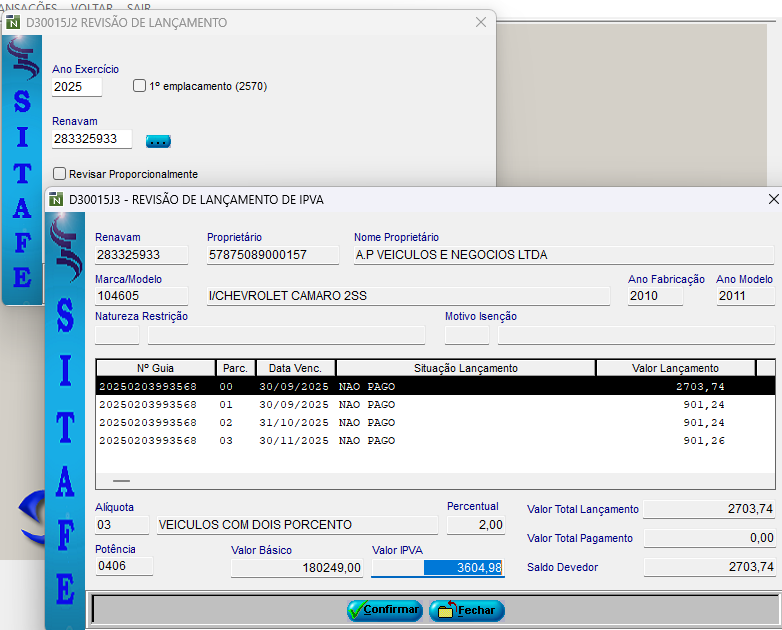Click the Valor Lançamento column header
Viewport: 782px width, 630px height.
click(x=675, y=368)
